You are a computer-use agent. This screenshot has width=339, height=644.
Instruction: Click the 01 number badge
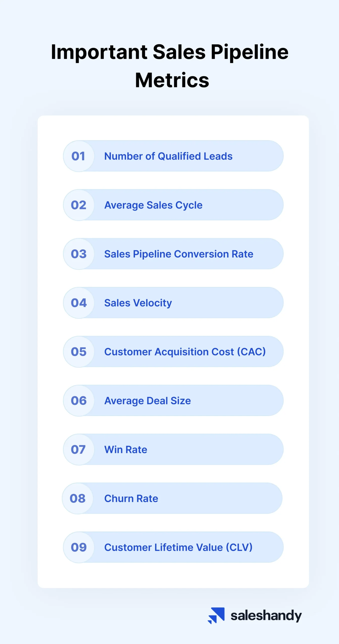(x=79, y=156)
